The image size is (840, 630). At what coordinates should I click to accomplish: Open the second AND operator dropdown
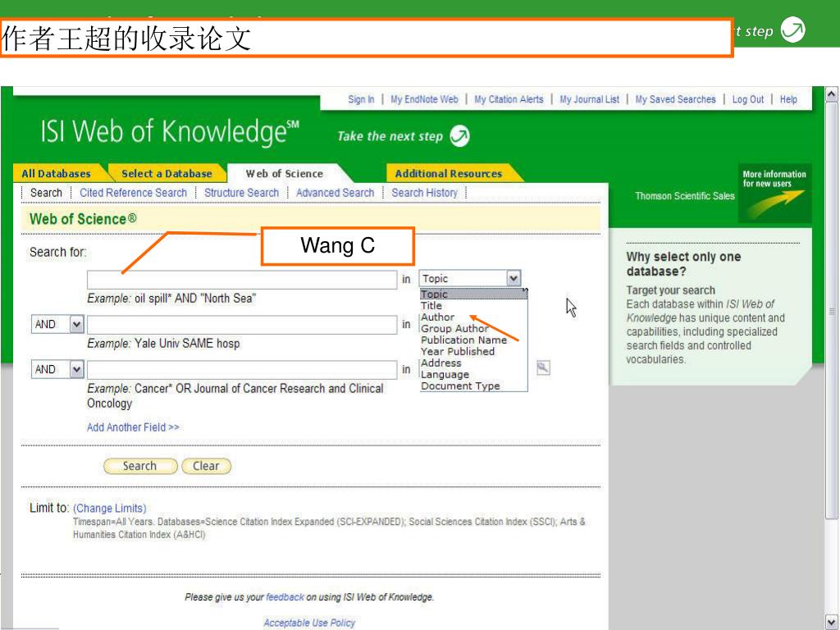(x=76, y=369)
